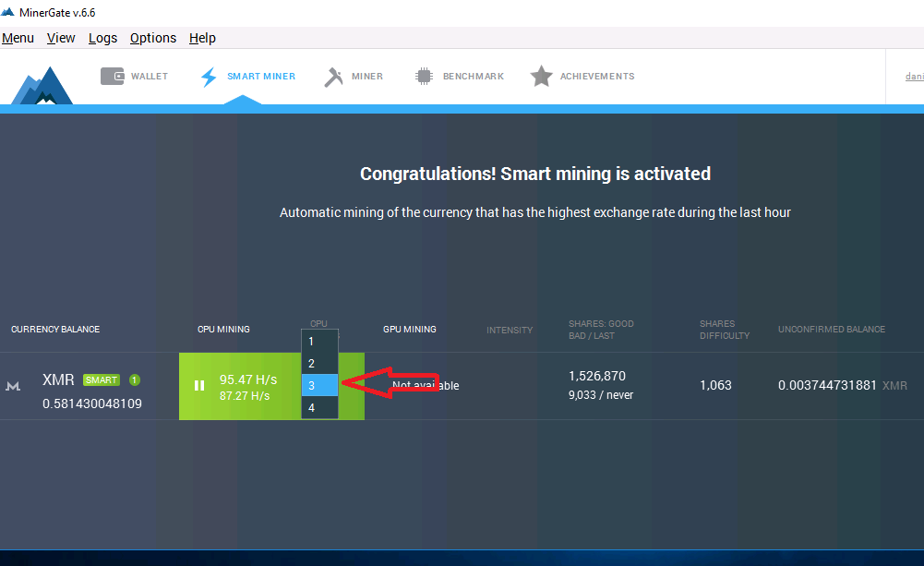This screenshot has width=924, height=566.
Task: Go to the Achievements tab label
Action: 597,76
